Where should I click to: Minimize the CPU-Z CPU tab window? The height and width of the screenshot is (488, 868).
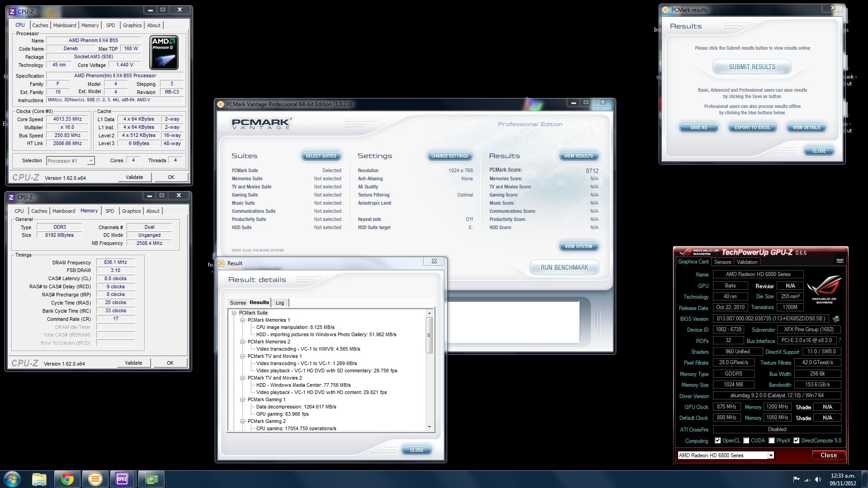click(150, 10)
